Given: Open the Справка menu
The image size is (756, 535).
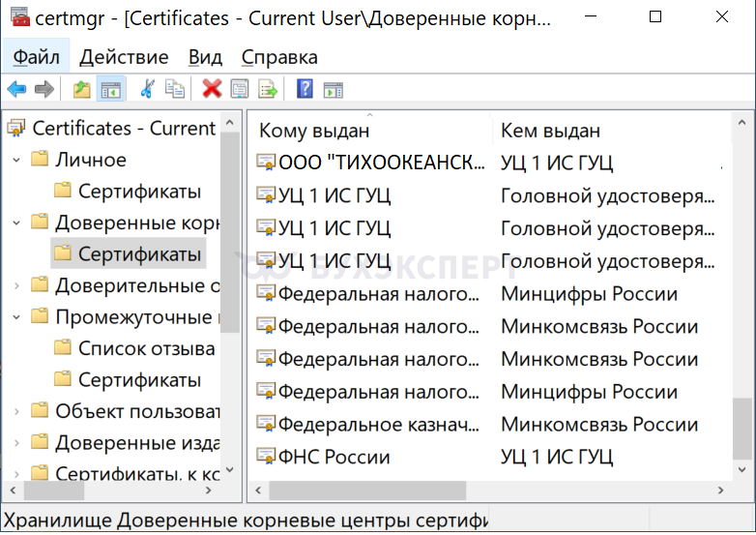Looking at the screenshot, I should coord(279,57).
